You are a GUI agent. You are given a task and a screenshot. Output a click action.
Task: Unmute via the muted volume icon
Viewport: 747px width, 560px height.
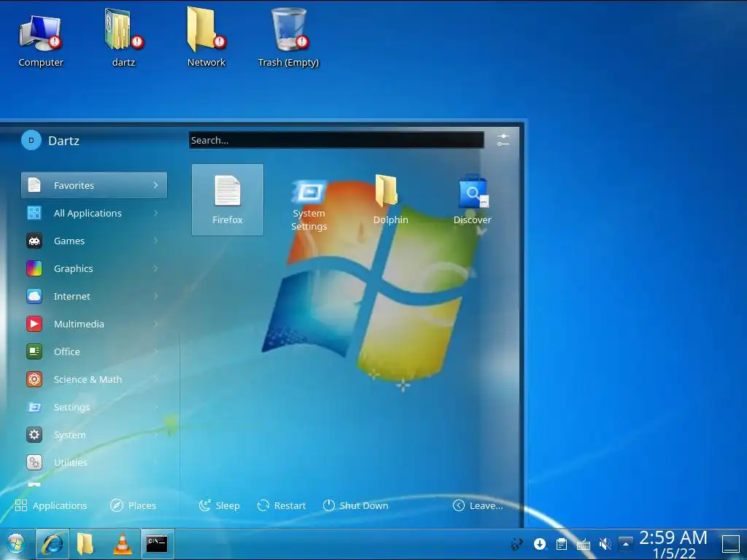click(x=605, y=543)
